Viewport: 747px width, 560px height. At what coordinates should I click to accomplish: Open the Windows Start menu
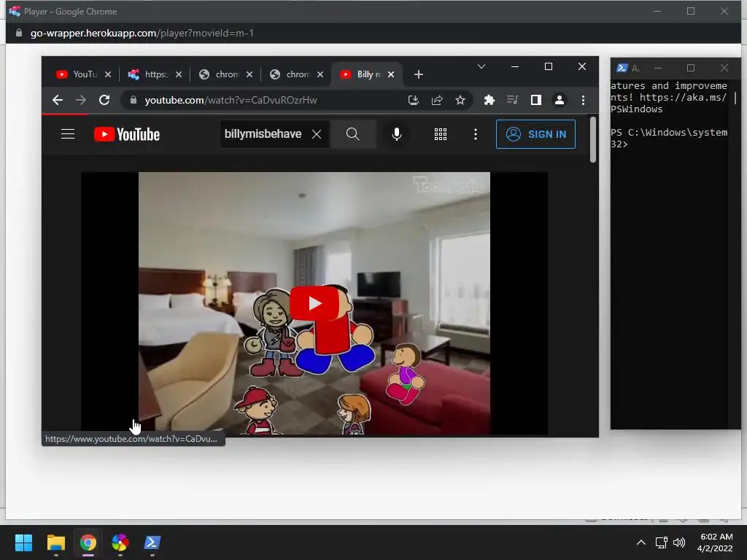pos(23,542)
